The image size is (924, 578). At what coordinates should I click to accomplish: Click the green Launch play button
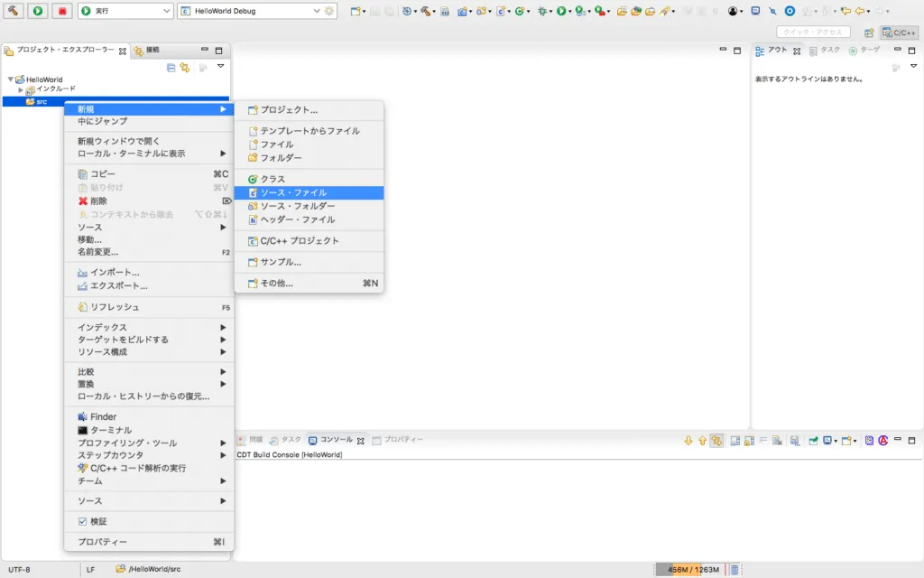pos(38,11)
